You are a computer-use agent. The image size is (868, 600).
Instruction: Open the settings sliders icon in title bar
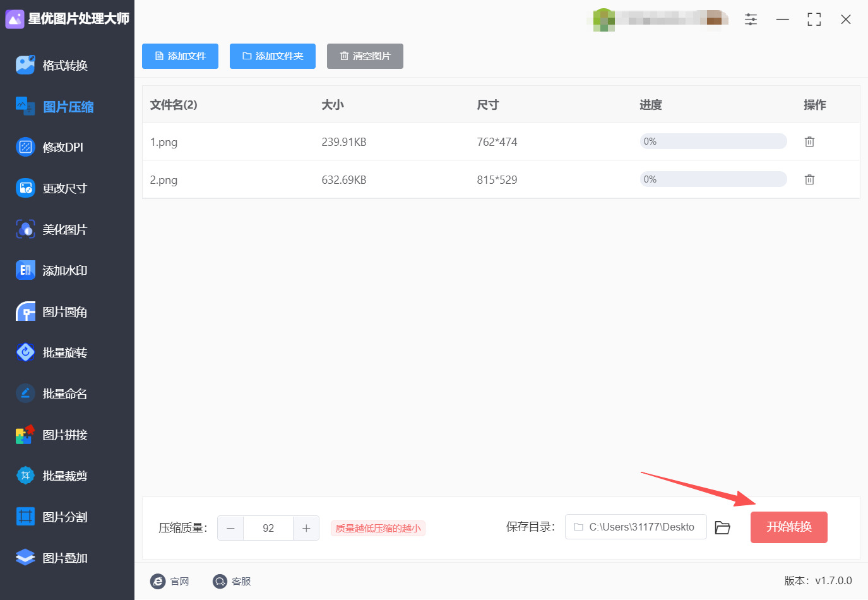coord(751,20)
